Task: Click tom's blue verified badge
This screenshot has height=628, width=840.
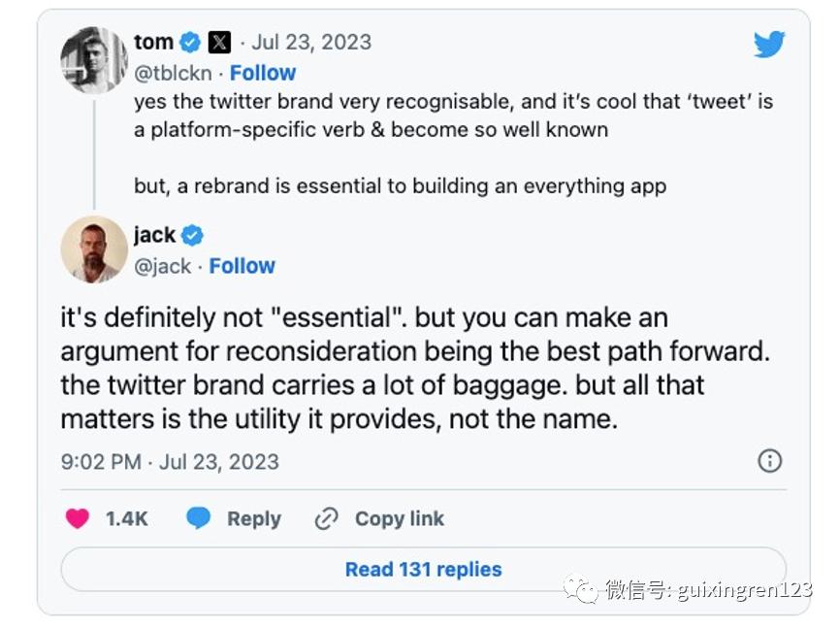Action: pyautogui.click(x=190, y=42)
